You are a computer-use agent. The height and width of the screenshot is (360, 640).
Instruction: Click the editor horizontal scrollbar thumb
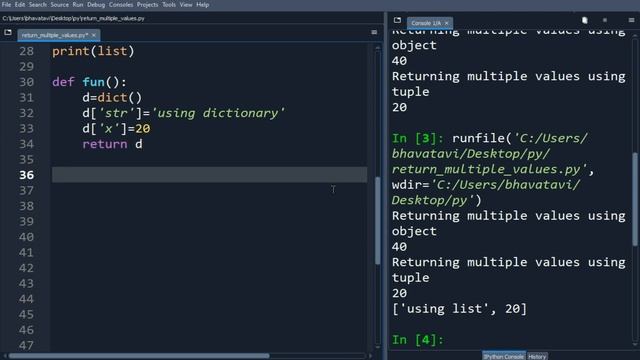point(139,356)
